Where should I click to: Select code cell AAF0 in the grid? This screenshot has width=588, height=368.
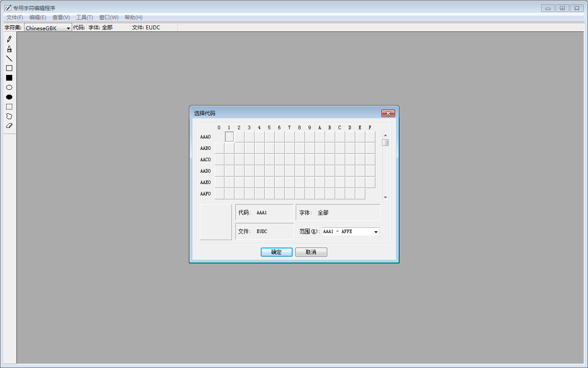pos(219,194)
